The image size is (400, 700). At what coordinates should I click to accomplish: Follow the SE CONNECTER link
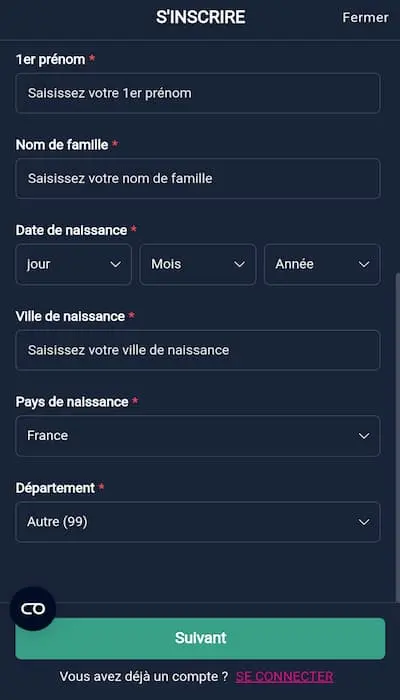point(284,676)
